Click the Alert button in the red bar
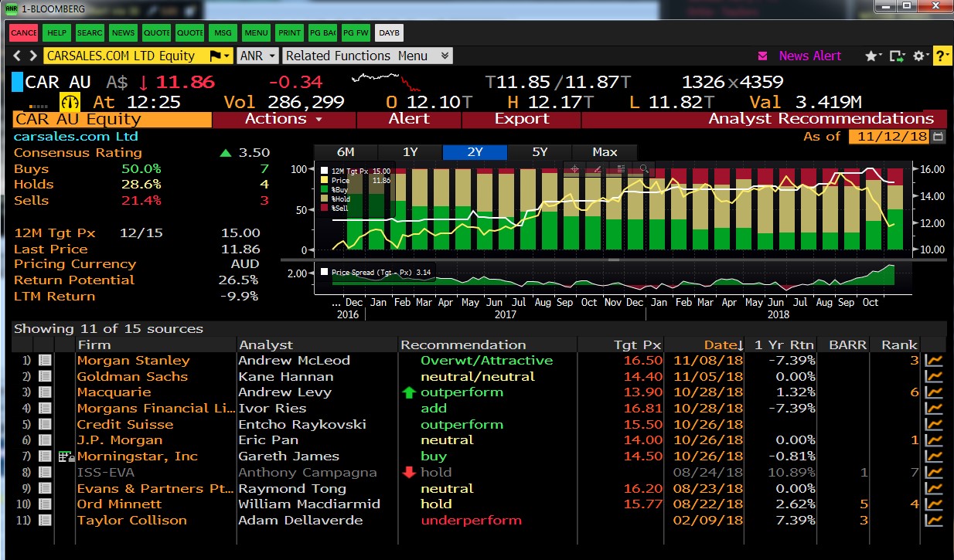This screenshot has width=954, height=560. [x=409, y=119]
